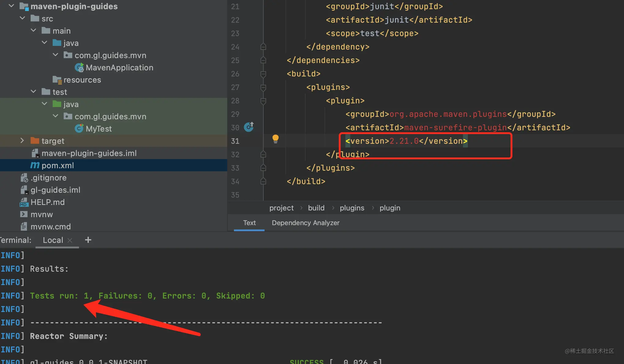The height and width of the screenshot is (364, 624).
Task: Open a new terminal with the plus button
Action: coord(88,240)
